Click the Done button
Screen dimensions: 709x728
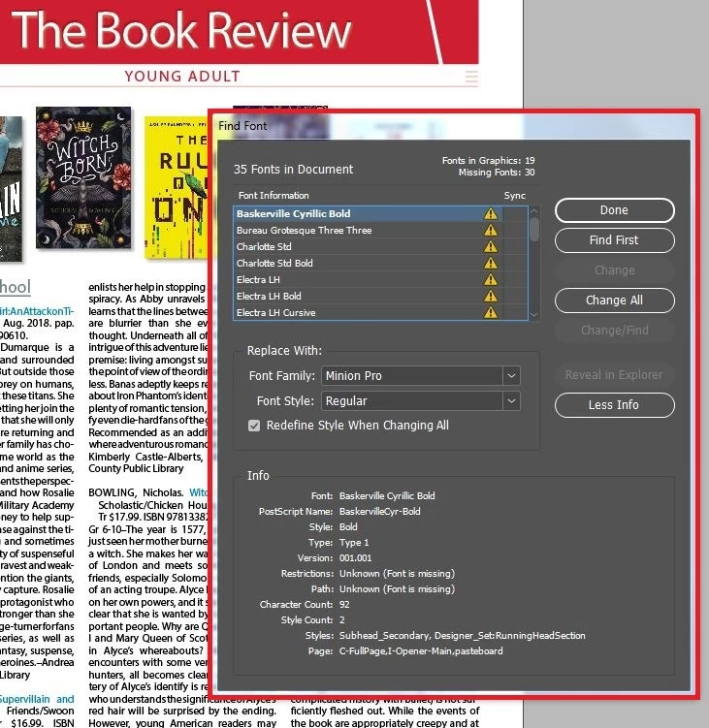tap(614, 210)
